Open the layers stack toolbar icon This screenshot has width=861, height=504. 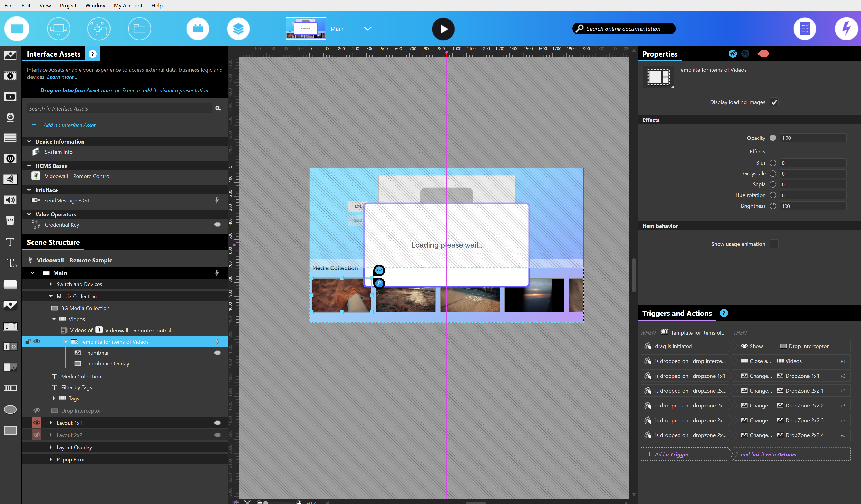(238, 29)
